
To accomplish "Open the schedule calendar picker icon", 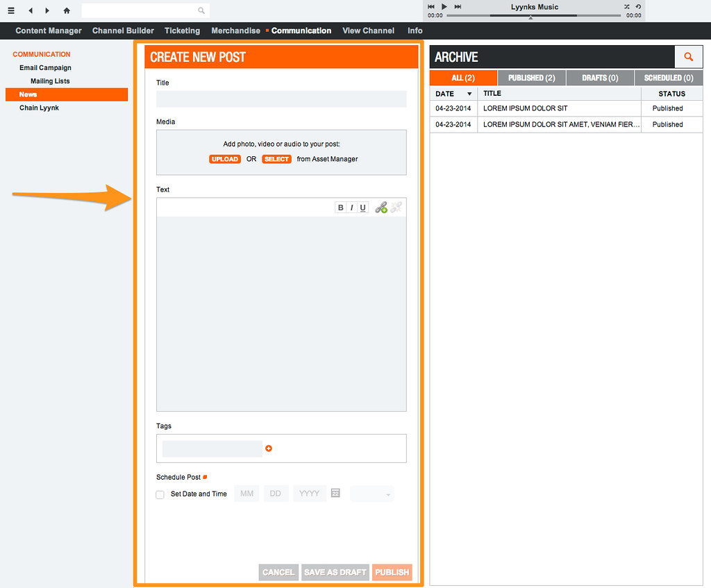I will point(335,493).
